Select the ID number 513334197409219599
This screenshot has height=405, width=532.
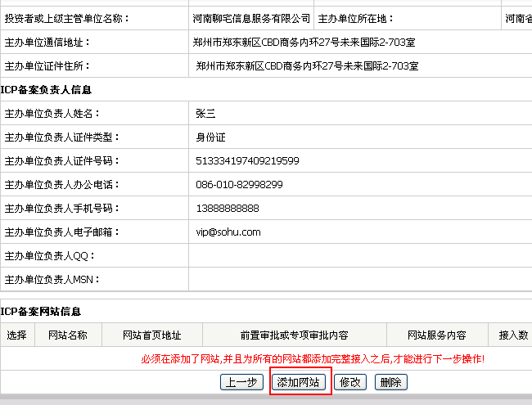point(247,161)
